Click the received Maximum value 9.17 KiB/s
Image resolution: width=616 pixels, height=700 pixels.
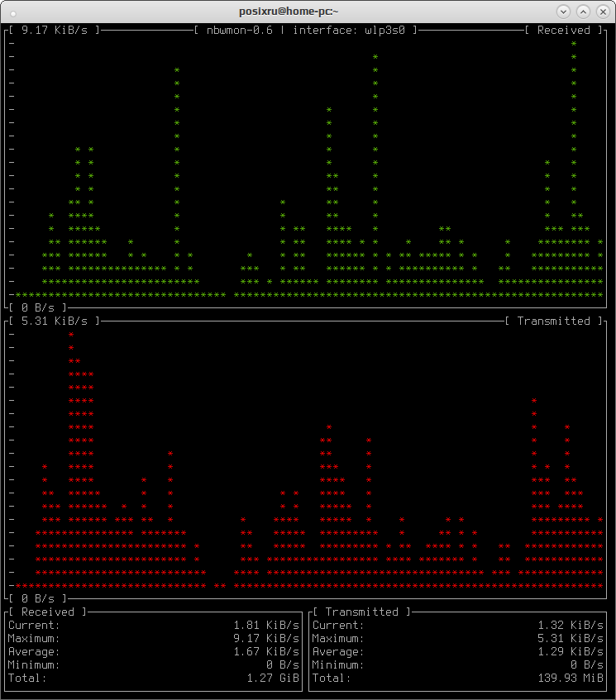(x=266, y=638)
